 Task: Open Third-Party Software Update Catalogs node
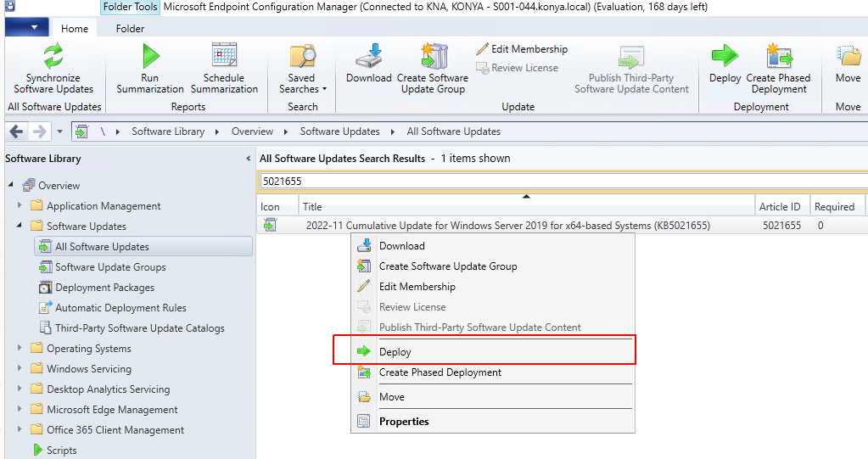pyautogui.click(x=139, y=328)
